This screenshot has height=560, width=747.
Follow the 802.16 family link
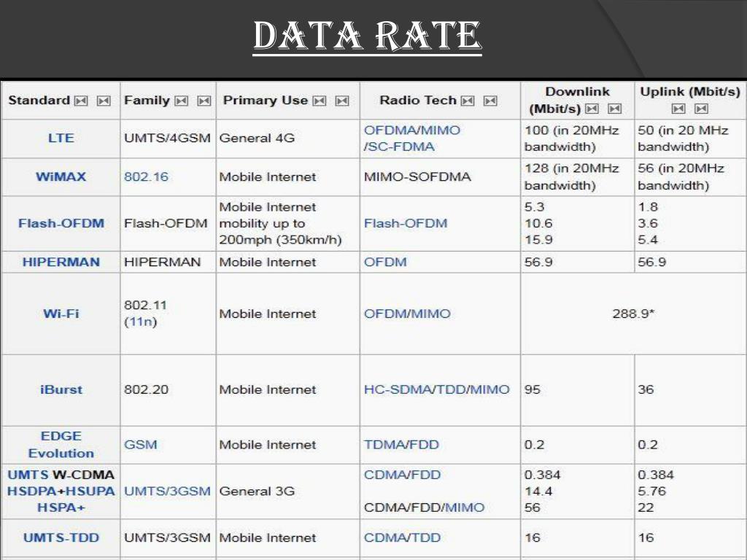146,176
